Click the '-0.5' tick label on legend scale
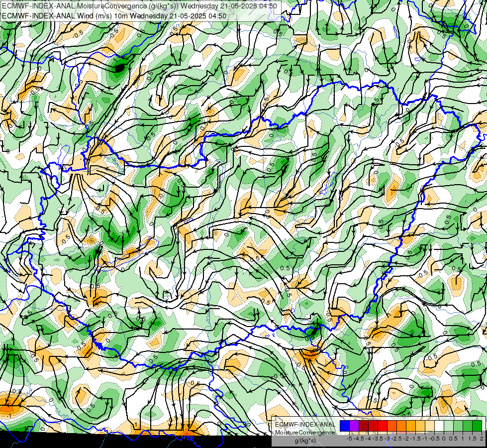 tap(434, 439)
